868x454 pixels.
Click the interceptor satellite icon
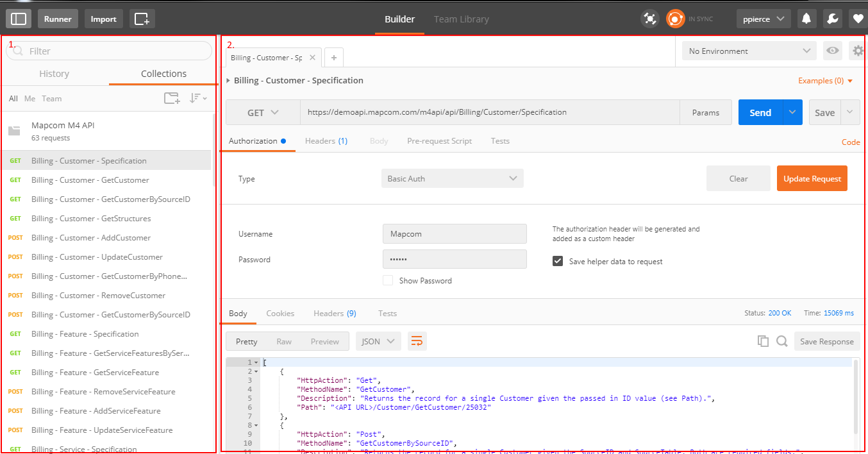[x=650, y=19]
